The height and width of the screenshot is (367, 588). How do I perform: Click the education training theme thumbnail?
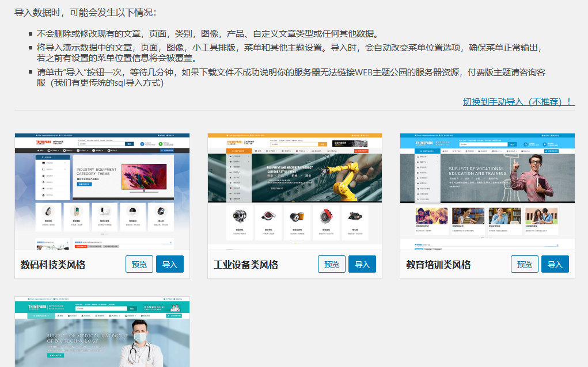[x=487, y=192]
